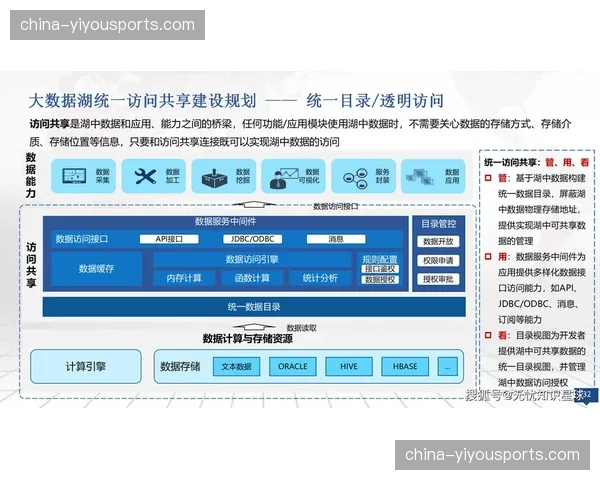The image size is (600, 480).
Task: Click the 数据服务中间件 heading
Action: (x=225, y=221)
